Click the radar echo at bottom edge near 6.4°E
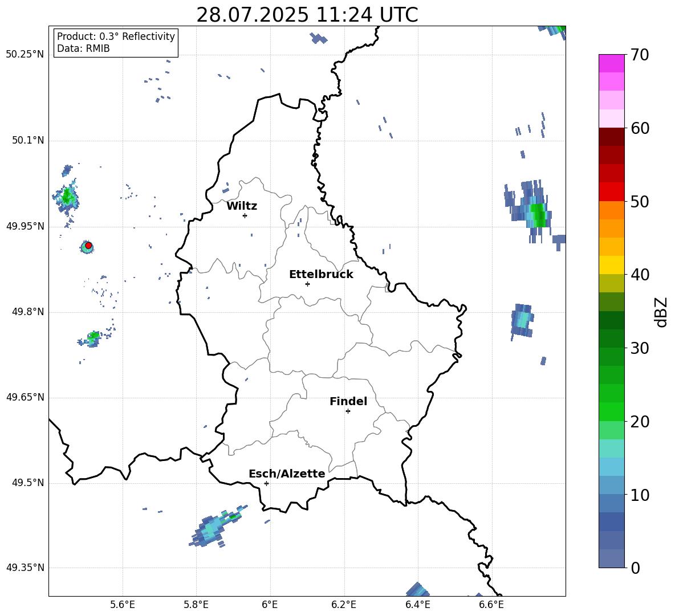Screen dimensions: 675x616 pyautogui.click(x=417, y=589)
